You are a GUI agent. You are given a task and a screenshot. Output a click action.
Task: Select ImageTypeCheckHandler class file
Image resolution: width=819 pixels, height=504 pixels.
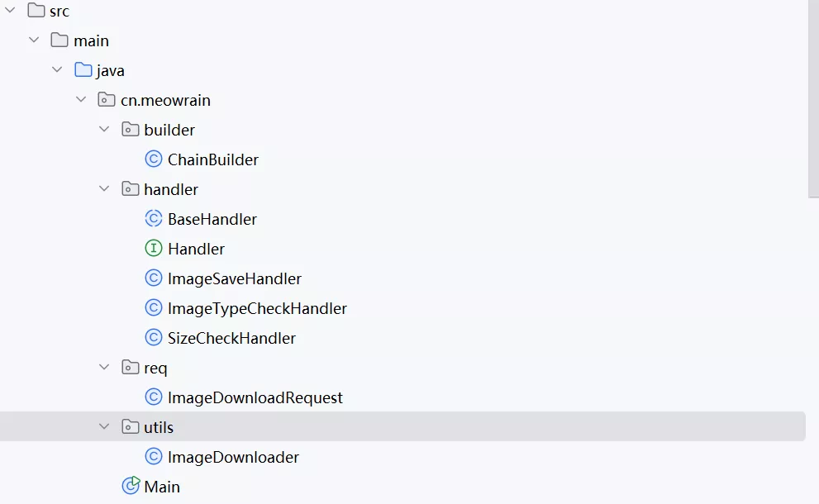(256, 308)
